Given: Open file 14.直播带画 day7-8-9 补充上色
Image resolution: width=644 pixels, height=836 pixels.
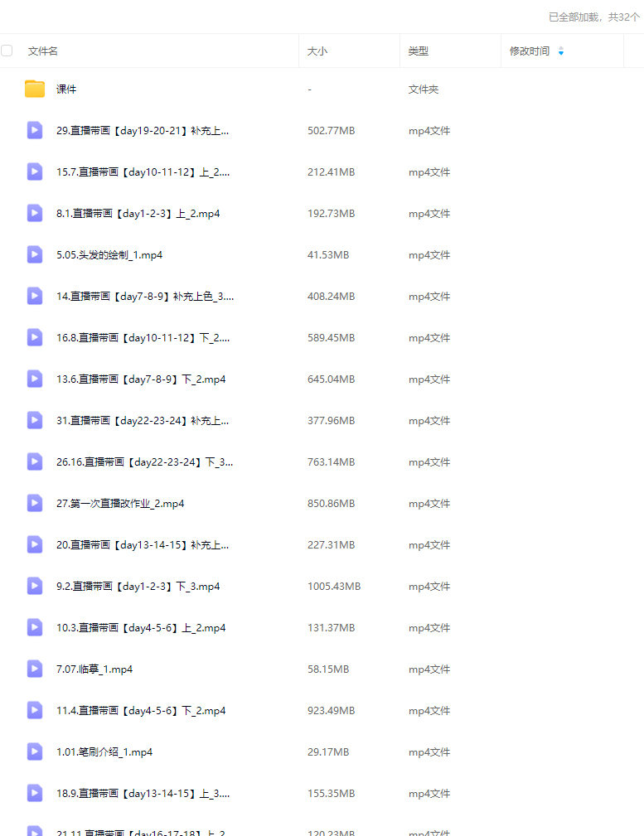Looking at the screenshot, I should (x=145, y=296).
